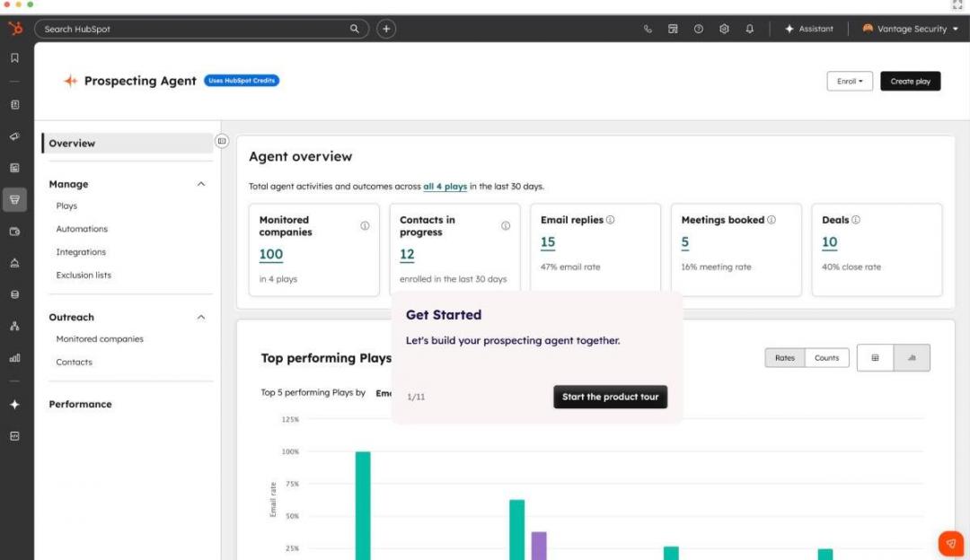This screenshot has height=560, width=970.
Task: Toggle the Rates view
Action: coord(785,358)
